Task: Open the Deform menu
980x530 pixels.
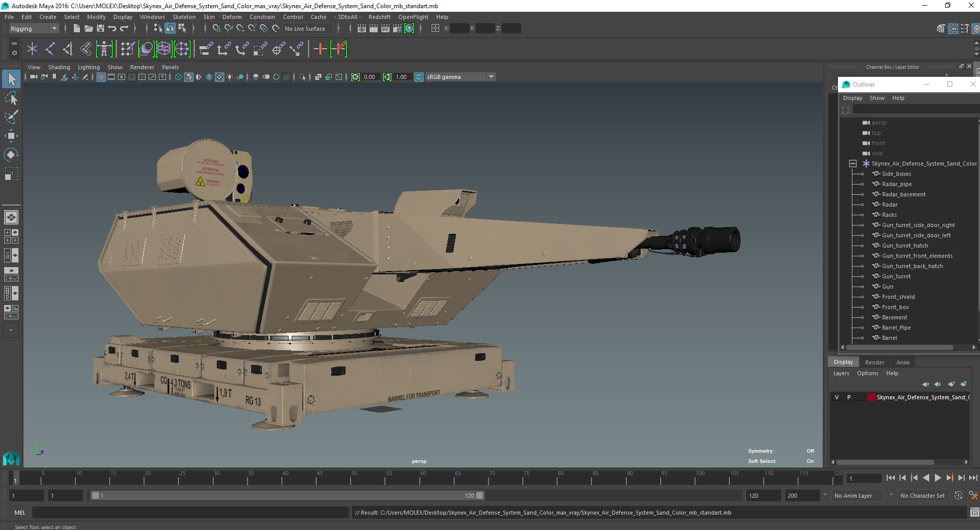Action: [x=232, y=17]
